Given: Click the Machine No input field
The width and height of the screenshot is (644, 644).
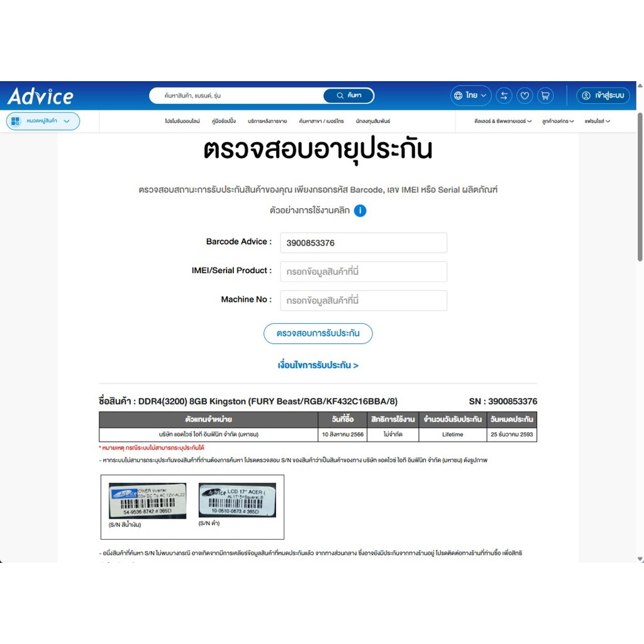Looking at the screenshot, I should (x=364, y=301).
